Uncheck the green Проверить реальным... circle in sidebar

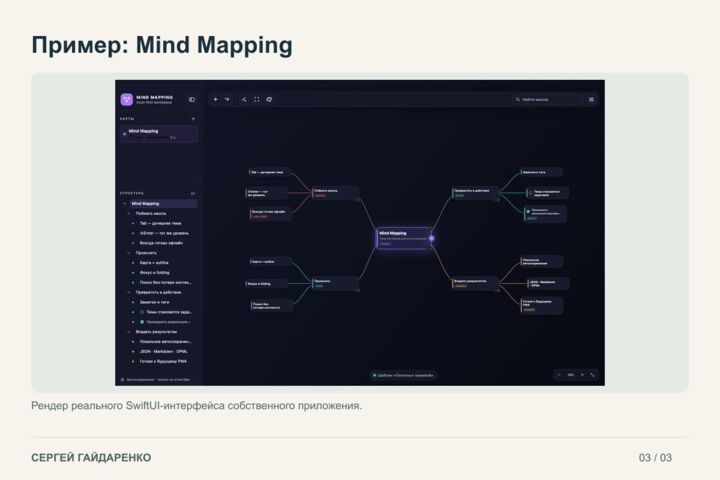(142, 322)
